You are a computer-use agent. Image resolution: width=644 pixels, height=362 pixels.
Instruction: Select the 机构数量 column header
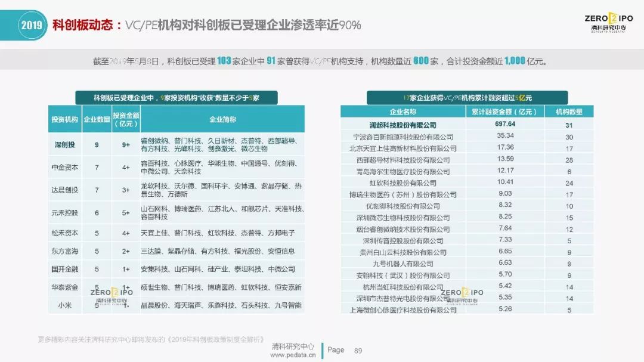tap(569, 112)
